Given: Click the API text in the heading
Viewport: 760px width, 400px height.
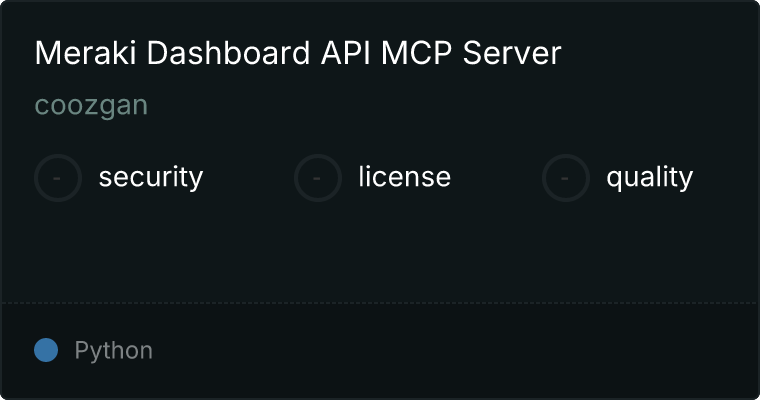Looking at the screenshot, I should (346, 52).
